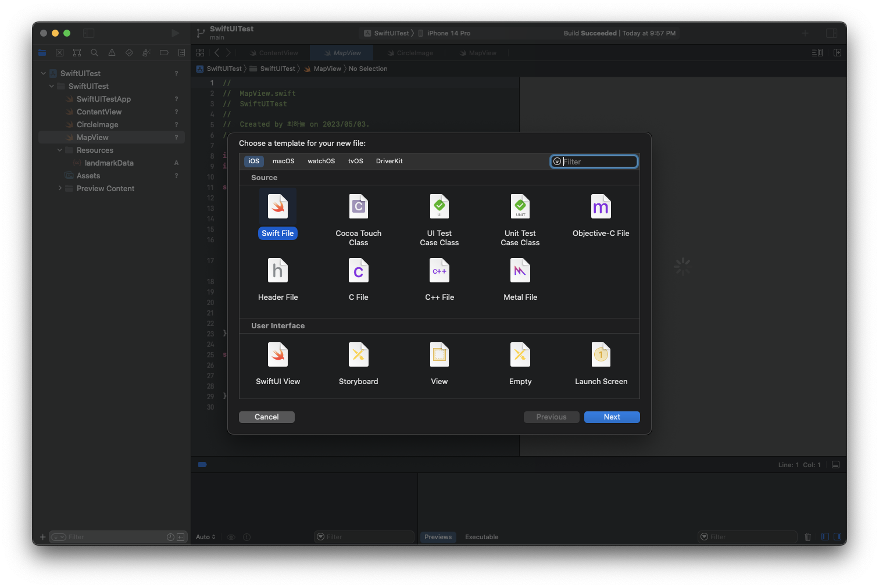Click the Run play button in toolbar

[x=175, y=33]
